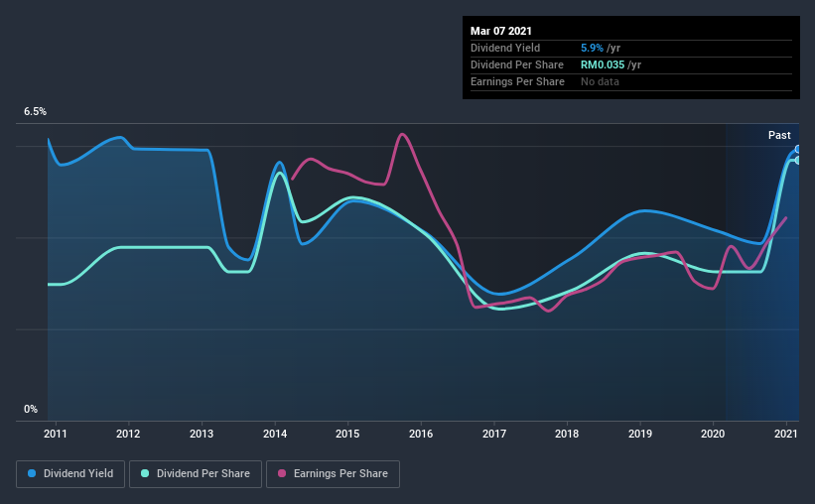The image size is (815, 504).
Task: Click the 2019 x-axis label
Action: (x=640, y=434)
